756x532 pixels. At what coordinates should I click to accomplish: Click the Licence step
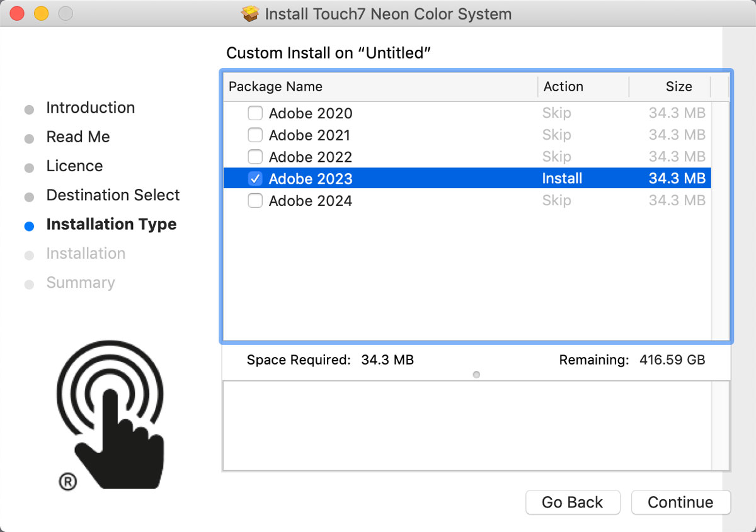74,166
